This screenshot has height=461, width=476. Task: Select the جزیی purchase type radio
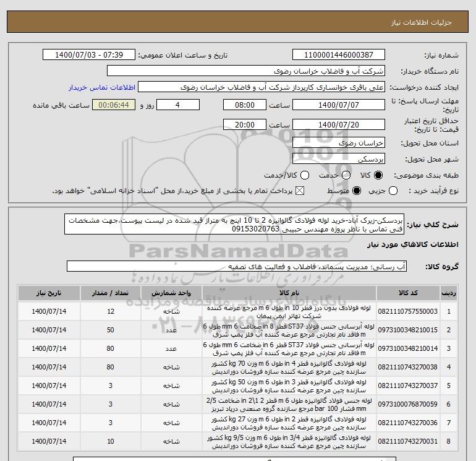[393, 191]
